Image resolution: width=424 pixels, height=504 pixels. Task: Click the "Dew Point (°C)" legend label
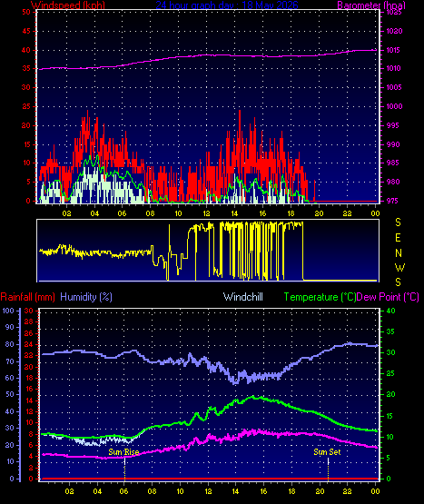(388, 297)
